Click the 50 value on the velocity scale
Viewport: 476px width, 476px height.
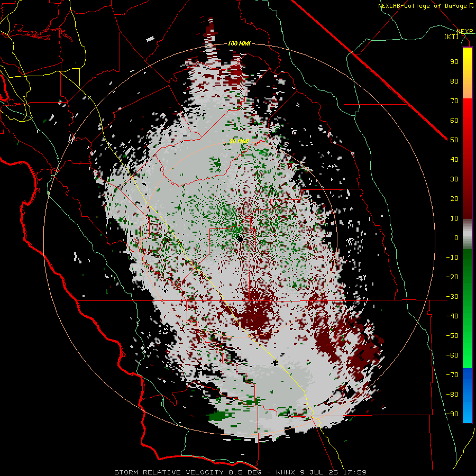click(454, 140)
